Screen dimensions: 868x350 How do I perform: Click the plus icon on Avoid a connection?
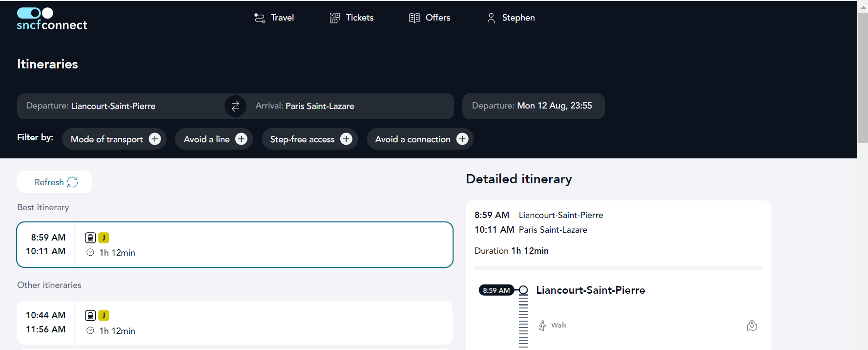tap(462, 139)
